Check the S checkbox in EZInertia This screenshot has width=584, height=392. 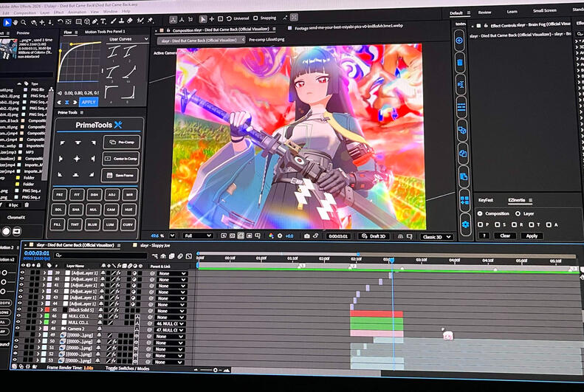click(x=498, y=224)
